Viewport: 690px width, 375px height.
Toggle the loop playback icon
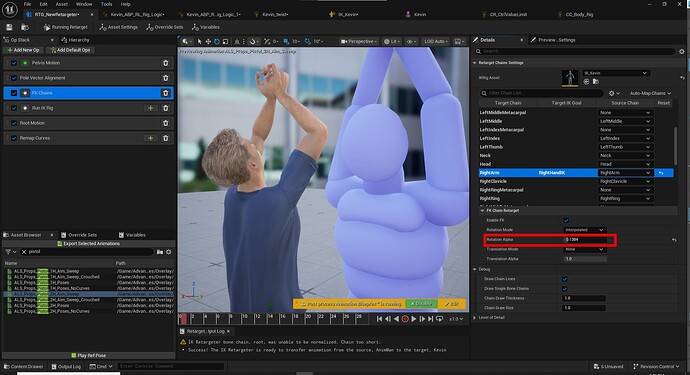pos(439,319)
